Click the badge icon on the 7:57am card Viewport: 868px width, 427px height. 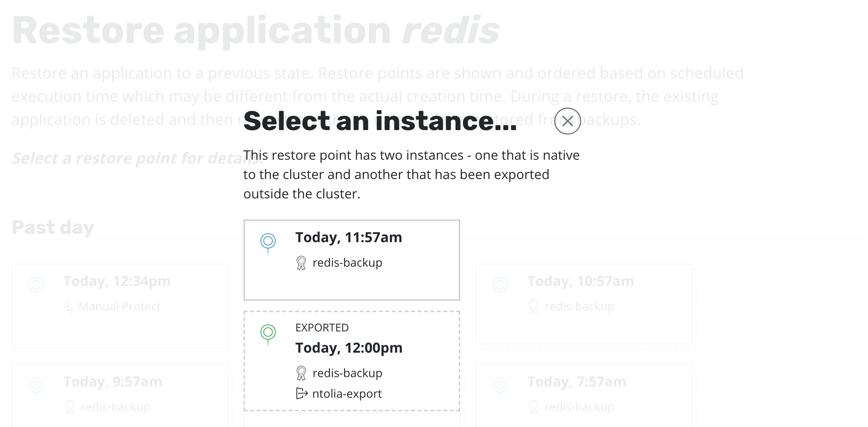pos(533,406)
